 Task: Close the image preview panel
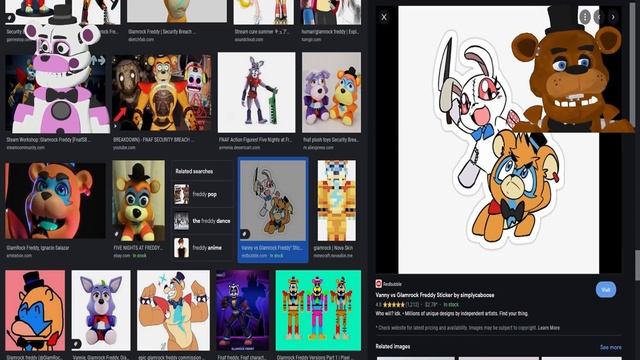tap(384, 17)
